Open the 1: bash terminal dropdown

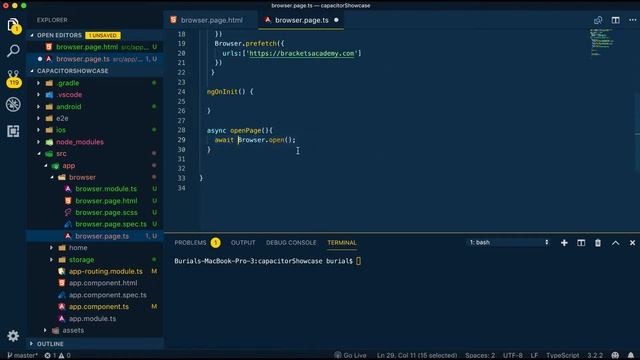tap(509, 242)
